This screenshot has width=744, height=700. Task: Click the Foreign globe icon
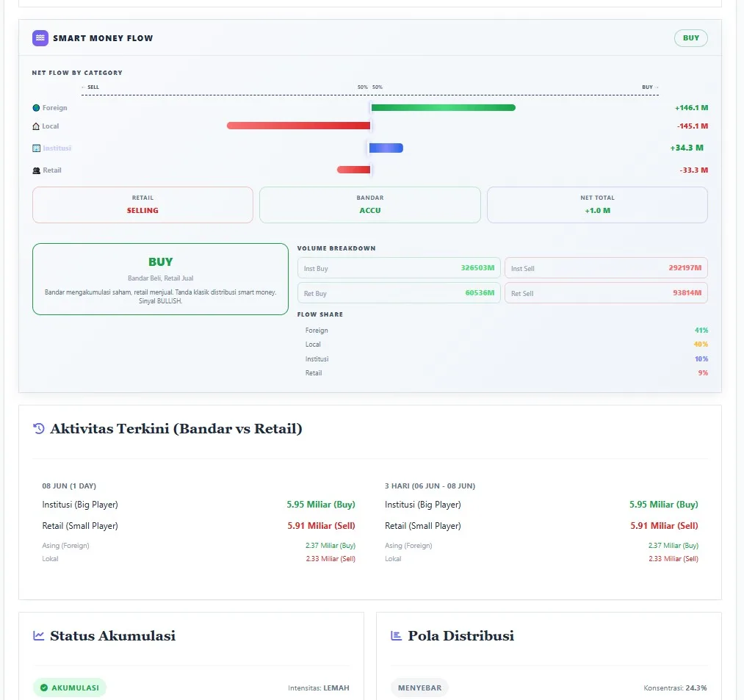point(36,108)
